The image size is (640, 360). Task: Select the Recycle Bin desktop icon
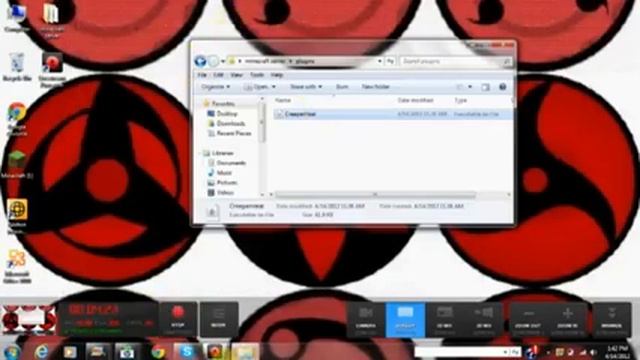17,67
